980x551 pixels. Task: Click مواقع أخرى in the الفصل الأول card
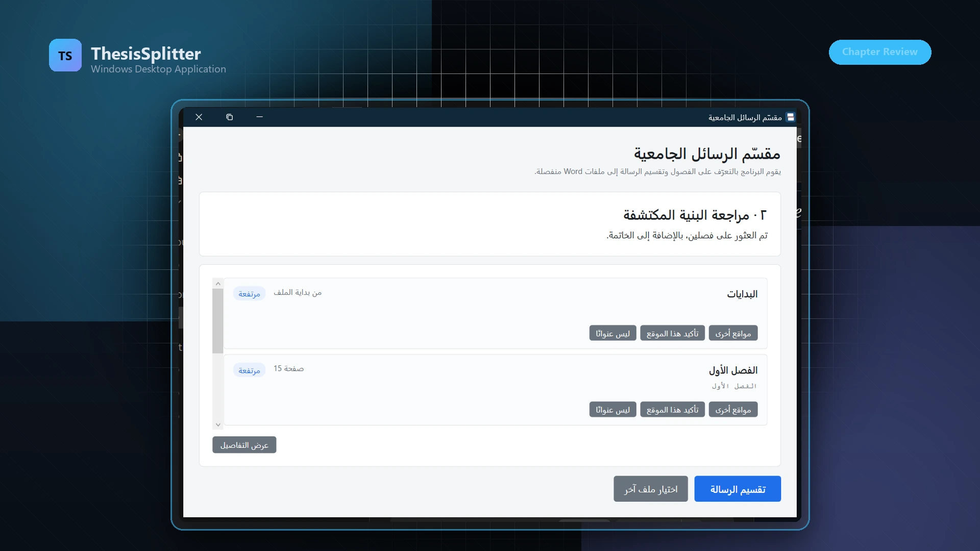coord(733,409)
